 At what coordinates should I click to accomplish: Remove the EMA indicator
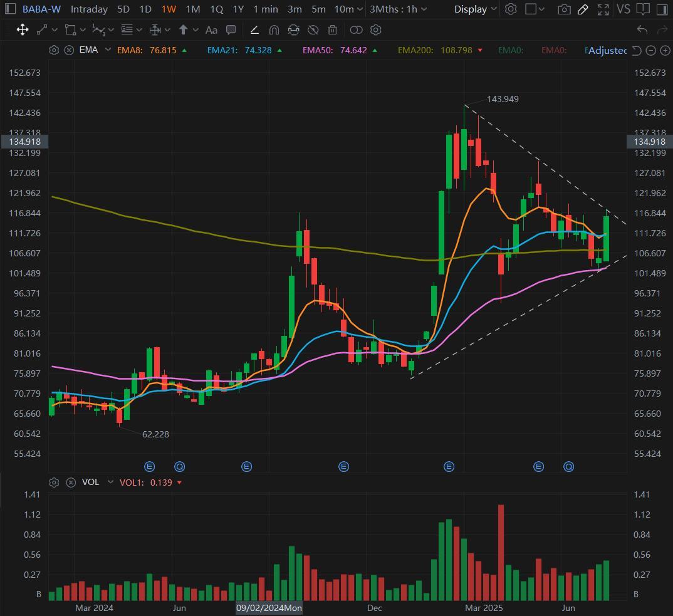(69, 50)
